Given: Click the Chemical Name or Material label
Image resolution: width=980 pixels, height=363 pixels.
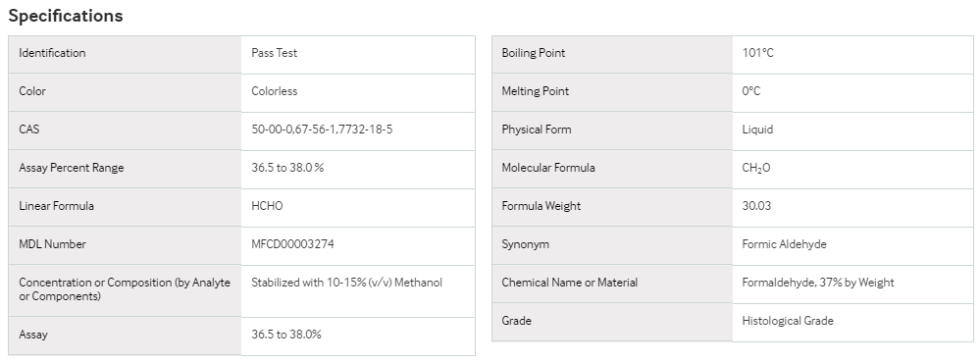Looking at the screenshot, I should (569, 283).
